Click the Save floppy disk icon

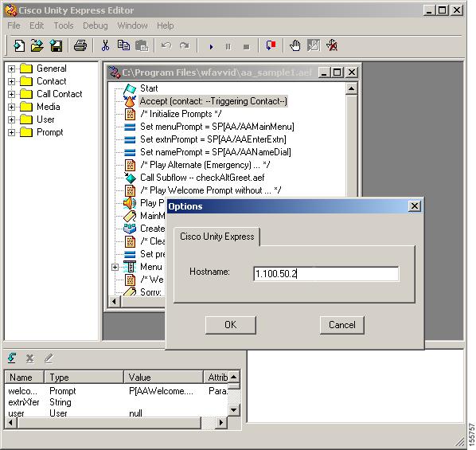57,46
